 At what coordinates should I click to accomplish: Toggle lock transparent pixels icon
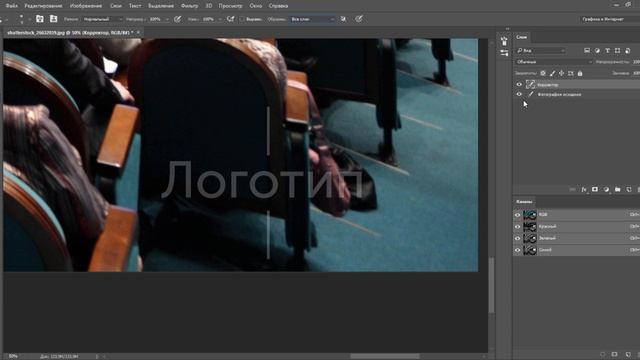543,73
